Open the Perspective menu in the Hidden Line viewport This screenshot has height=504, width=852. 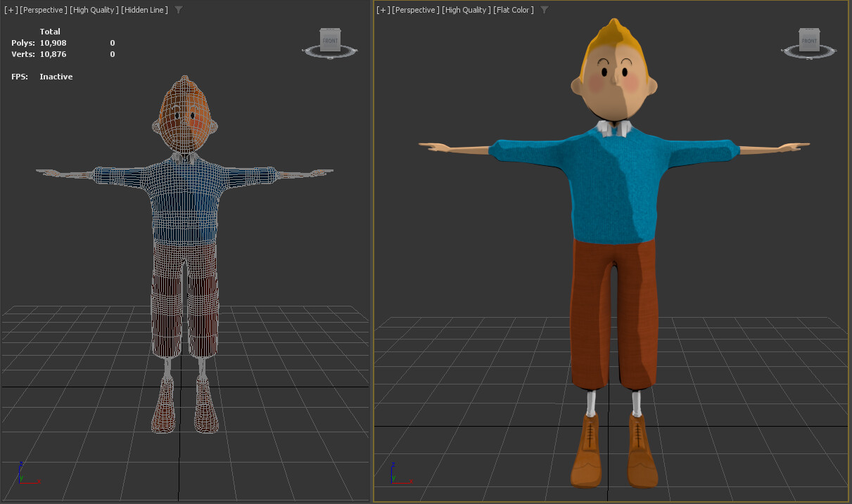pyautogui.click(x=44, y=10)
